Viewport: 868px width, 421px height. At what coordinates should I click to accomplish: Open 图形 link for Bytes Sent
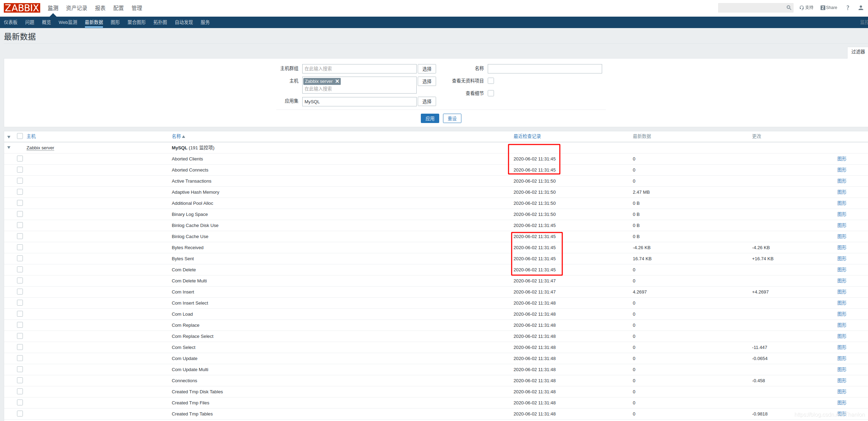pos(842,258)
